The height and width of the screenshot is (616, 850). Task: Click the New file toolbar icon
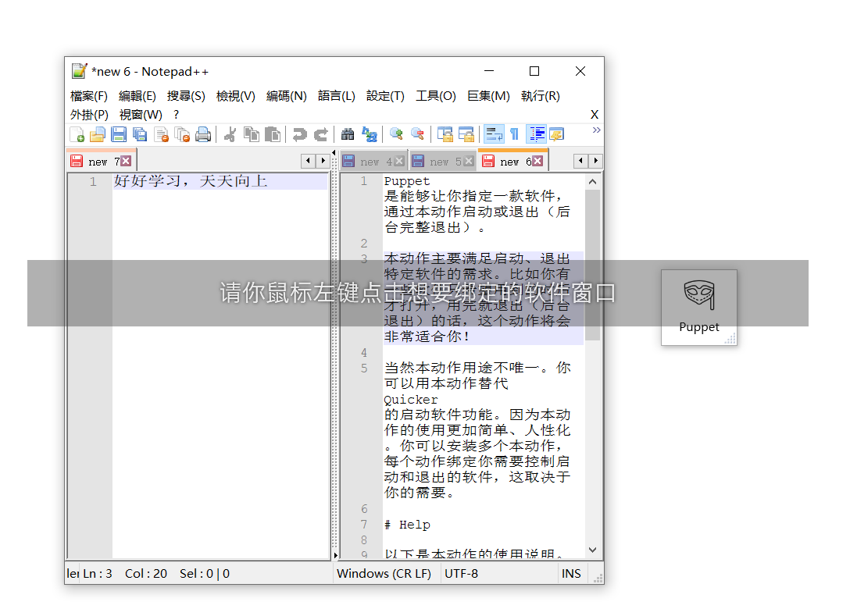77,134
